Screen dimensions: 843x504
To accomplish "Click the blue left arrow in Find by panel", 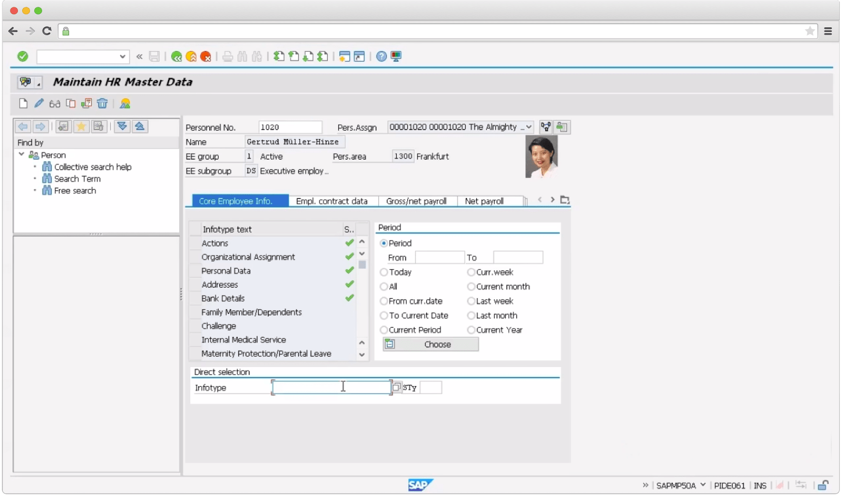I will 23,126.
